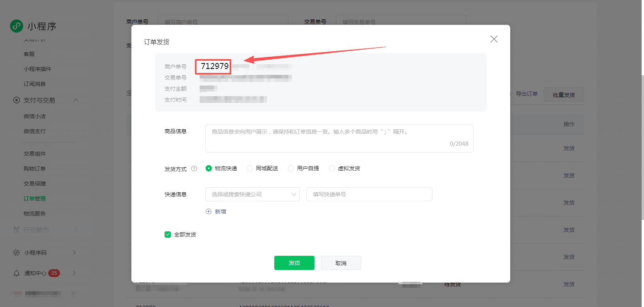Uncheck the 全部发货 checkbox

coord(168,234)
